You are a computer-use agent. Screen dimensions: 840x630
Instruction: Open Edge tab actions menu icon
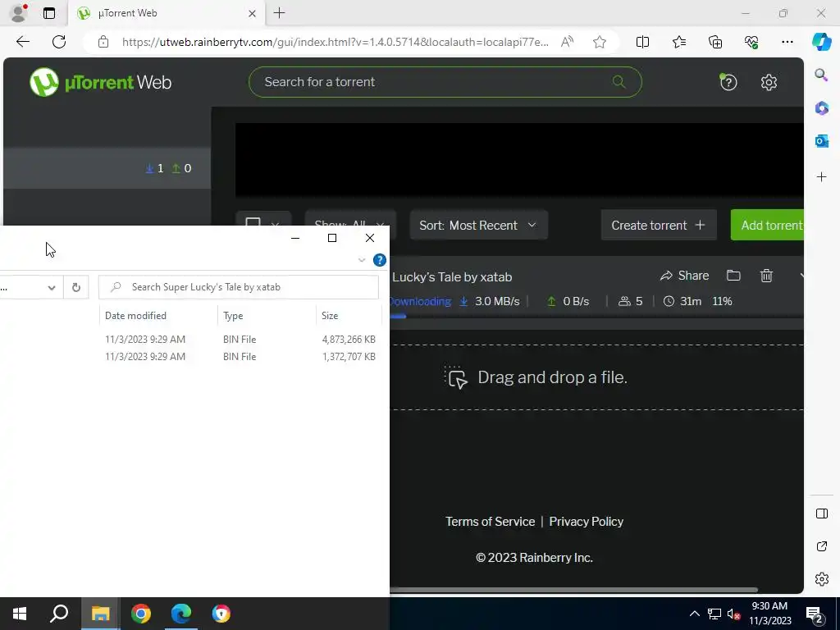coord(49,13)
